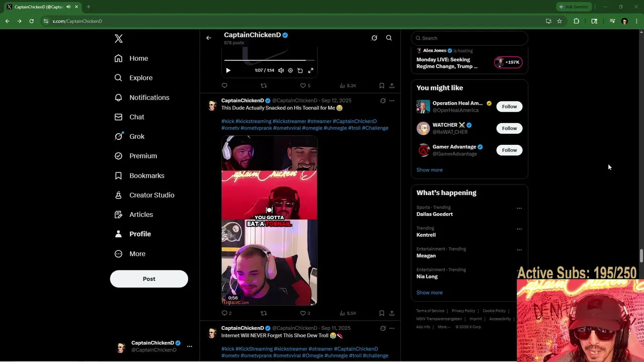Screen dimensions: 644x362
Task: Share the top video post
Action: pyautogui.click(x=392, y=85)
